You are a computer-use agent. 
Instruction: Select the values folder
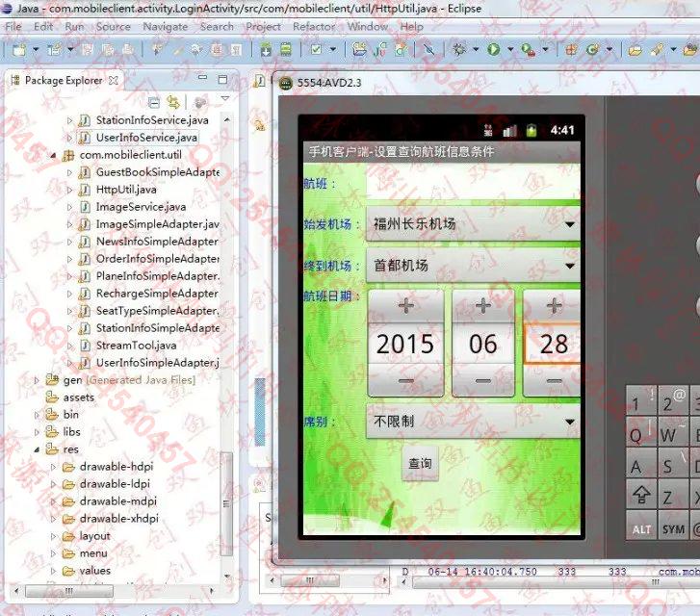94,571
